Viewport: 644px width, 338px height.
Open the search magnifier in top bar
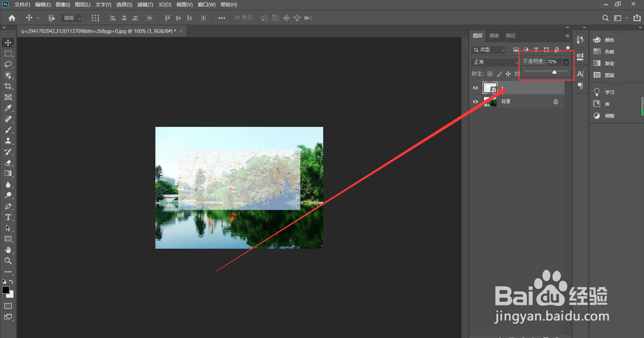(605, 18)
